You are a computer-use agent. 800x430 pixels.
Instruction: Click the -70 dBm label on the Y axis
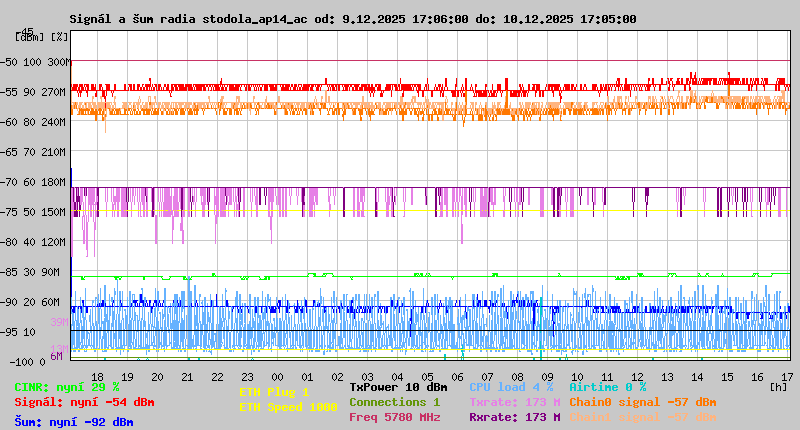coord(12,182)
